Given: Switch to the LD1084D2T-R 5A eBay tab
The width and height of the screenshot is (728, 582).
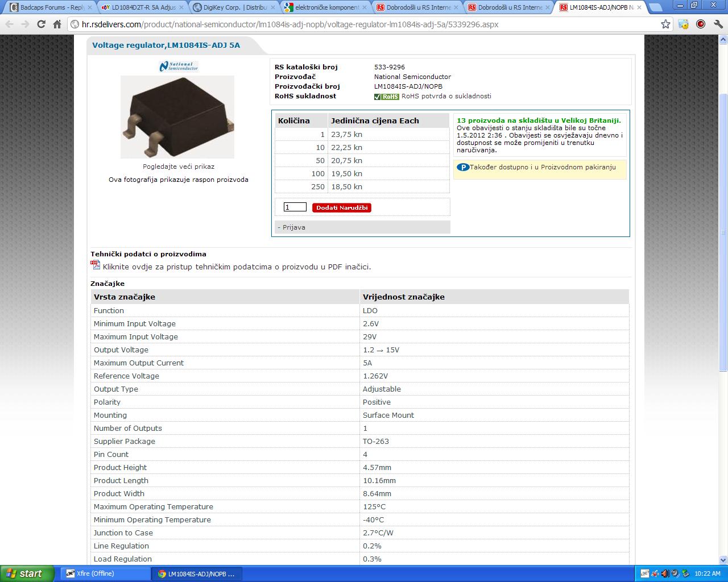Looking at the screenshot, I should (x=140, y=7).
